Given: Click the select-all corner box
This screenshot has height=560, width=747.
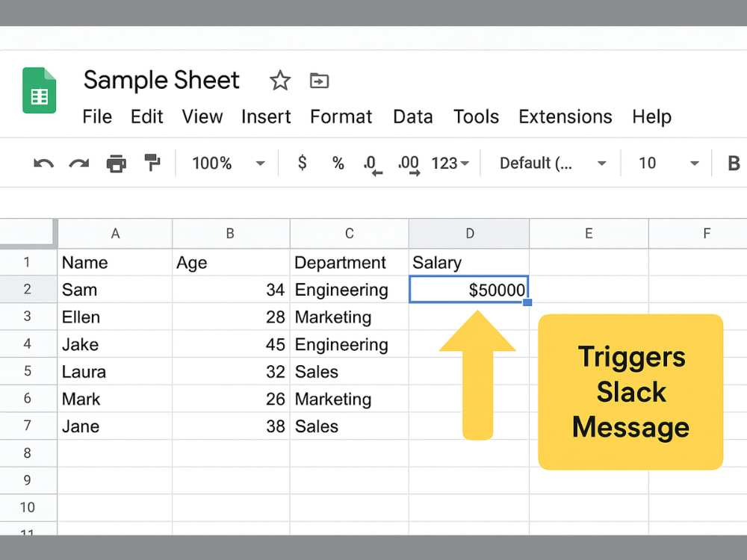Looking at the screenshot, I should (x=28, y=233).
